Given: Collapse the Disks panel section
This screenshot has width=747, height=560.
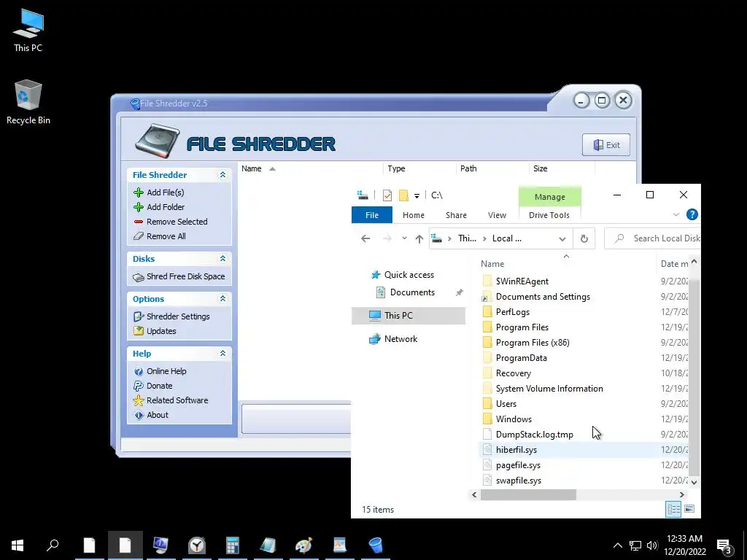Looking at the screenshot, I should 222,259.
